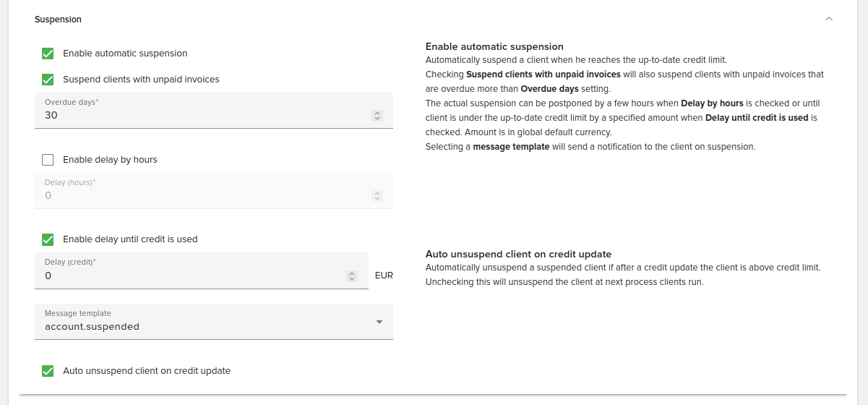Disable delay until credit is used
Image resolution: width=868 pixels, height=405 pixels.
[48, 239]
